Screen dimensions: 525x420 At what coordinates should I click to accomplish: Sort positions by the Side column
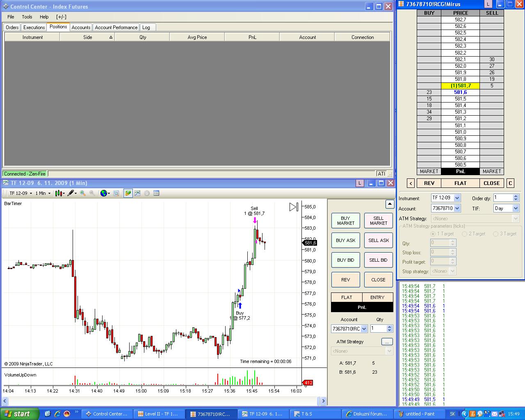tap(87, 37)
